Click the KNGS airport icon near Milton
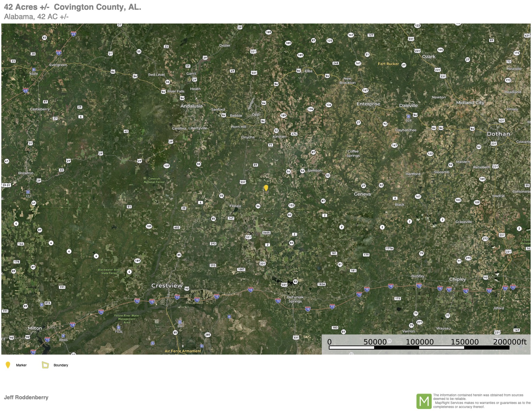Screen dimensions: 532x411 click(63, 336)
